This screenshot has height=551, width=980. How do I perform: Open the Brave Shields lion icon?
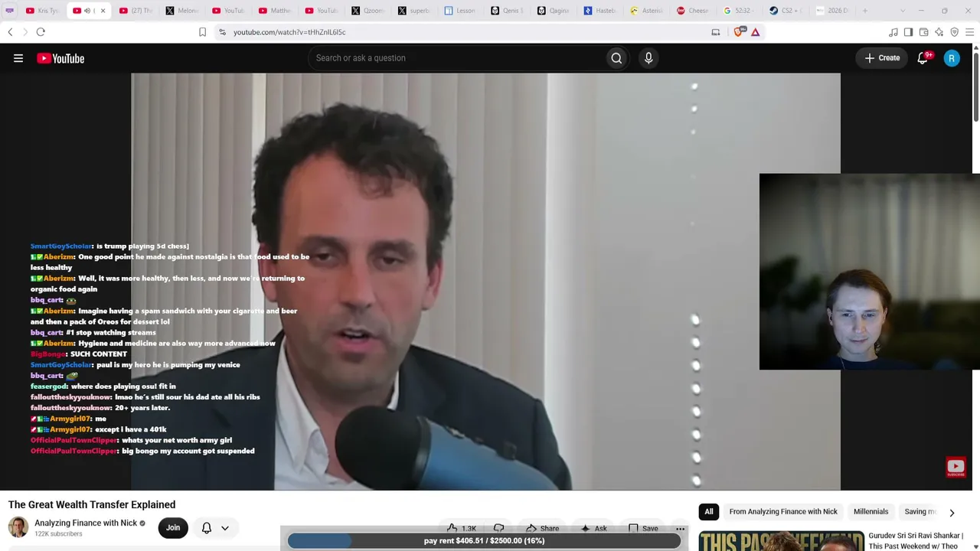[x=739, y=32]
